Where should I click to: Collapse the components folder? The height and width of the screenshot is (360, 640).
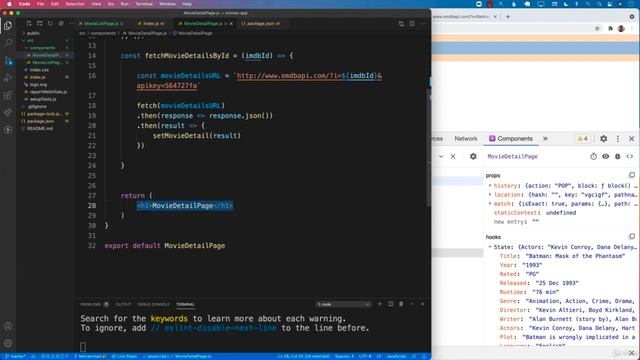pos(41,48)
